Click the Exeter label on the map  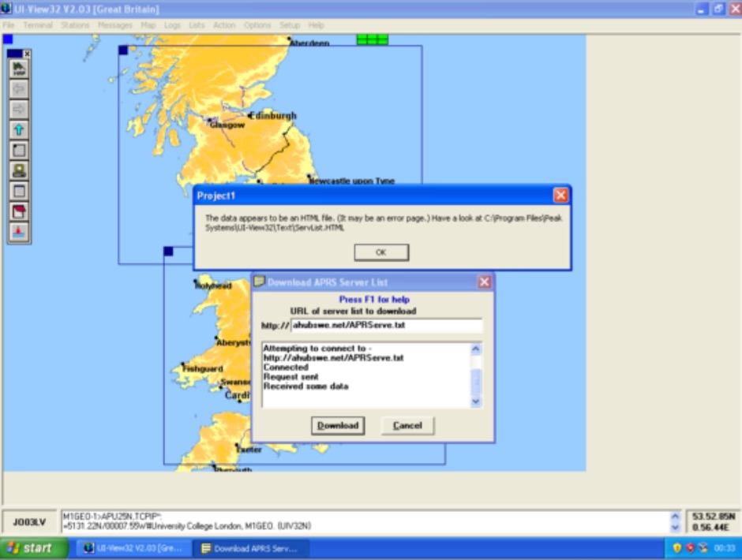click(x=249, y=450)
